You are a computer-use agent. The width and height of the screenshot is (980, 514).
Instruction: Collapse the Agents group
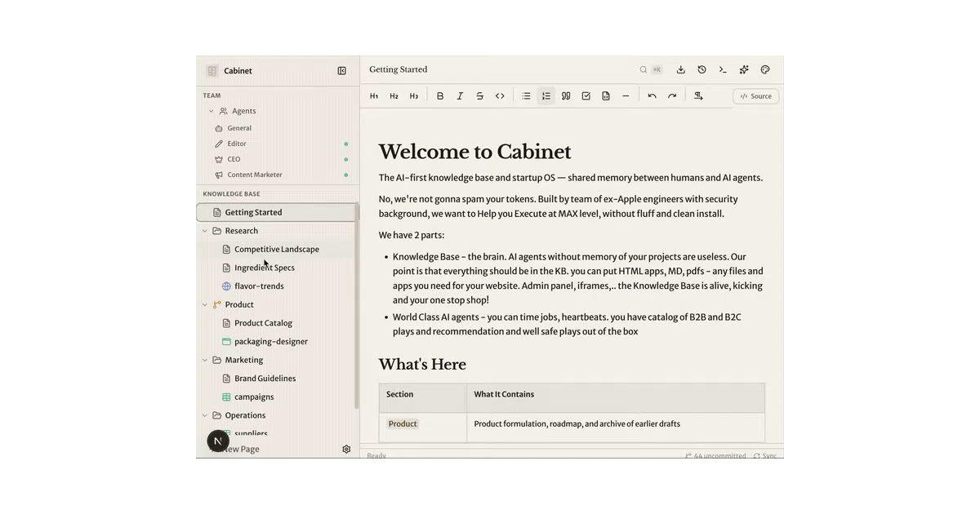coord(211,111)
